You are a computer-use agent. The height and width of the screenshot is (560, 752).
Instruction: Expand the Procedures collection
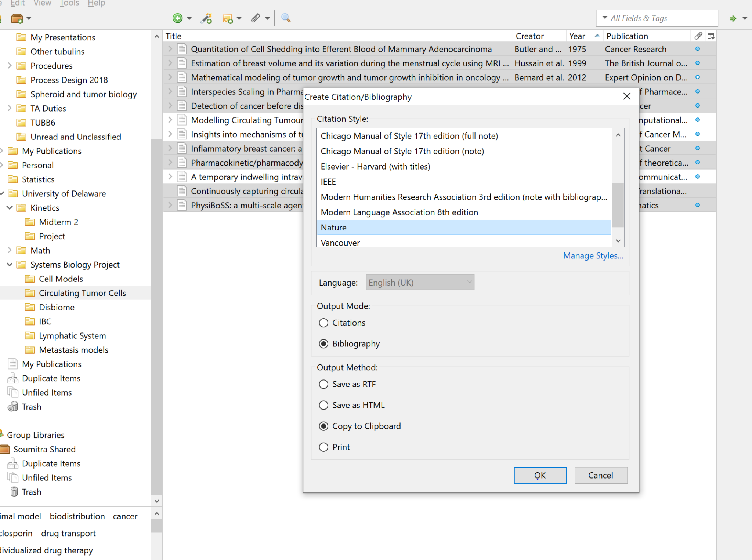coord(10,66)
